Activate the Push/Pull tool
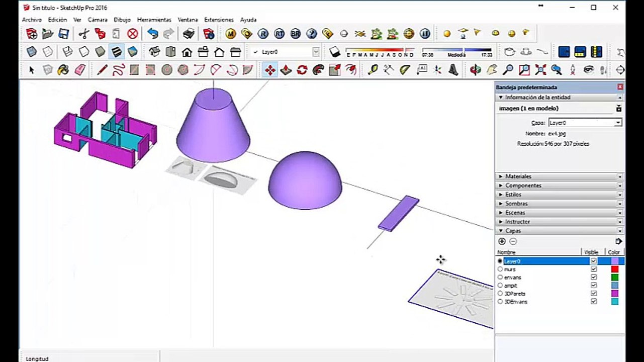The image size is (644, 362). [286, 70]
